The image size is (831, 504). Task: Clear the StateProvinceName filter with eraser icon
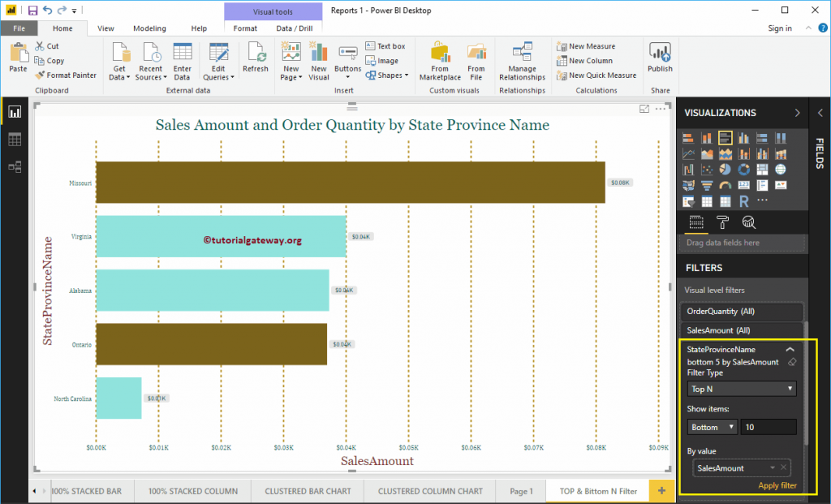tap(792, 362)
